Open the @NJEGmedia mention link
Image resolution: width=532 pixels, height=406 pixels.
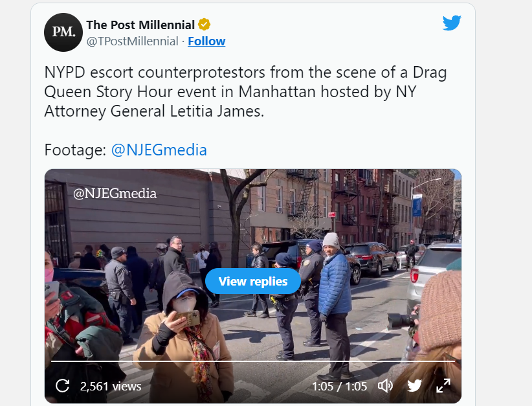159,150
